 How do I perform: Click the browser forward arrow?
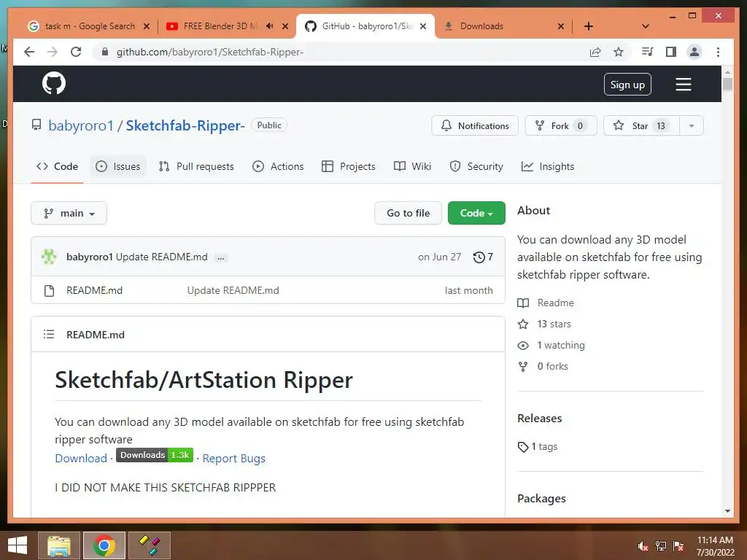53,52
